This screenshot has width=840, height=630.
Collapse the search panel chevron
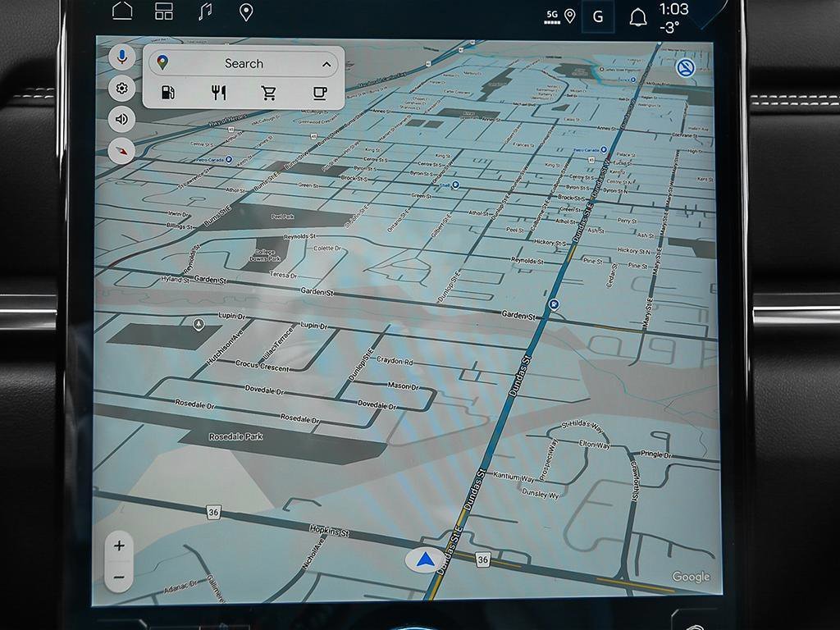tap(326, 64)
